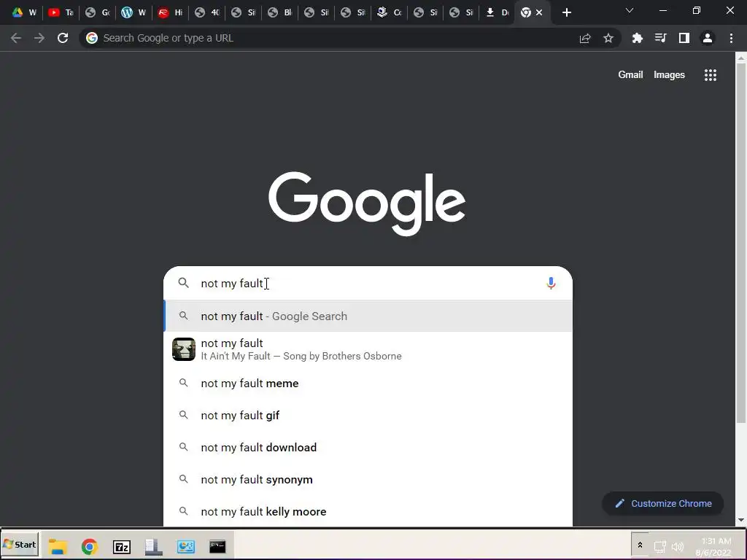747x560 pixels.
Task: Switch to the red 'Hi' tab
Action: click(x=171, y=12)
